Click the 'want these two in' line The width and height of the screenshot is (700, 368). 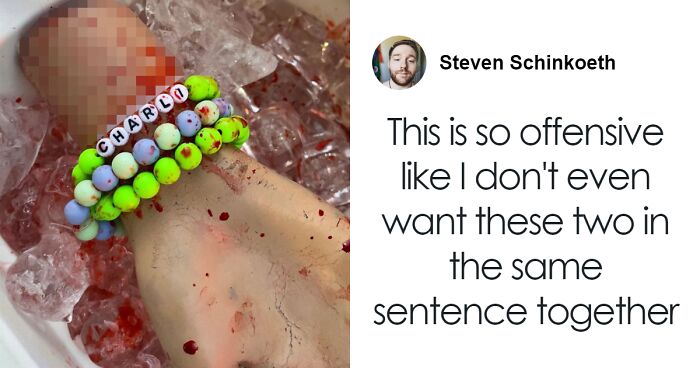(525, 222)
